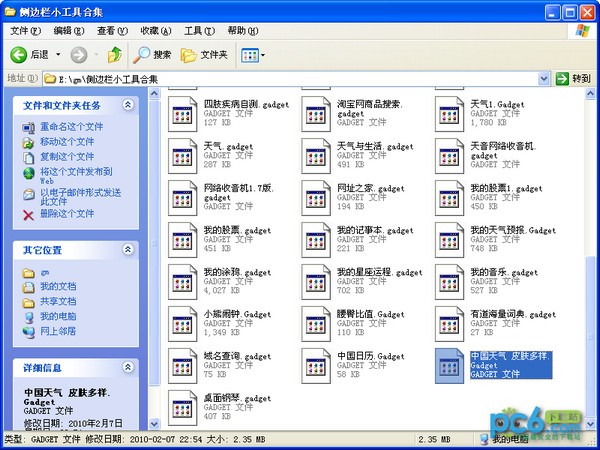
Task: Click 重命名这个文件 link
Action: tap(72, 127)
